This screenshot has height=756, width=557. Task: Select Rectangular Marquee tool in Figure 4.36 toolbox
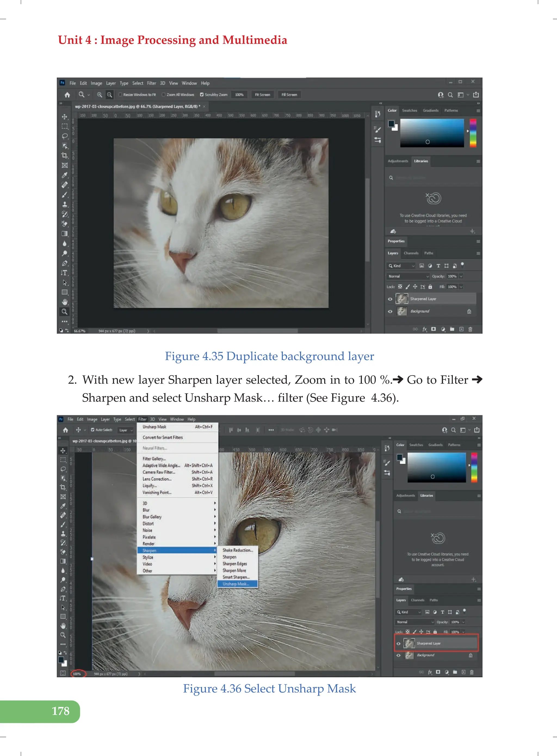63,460
